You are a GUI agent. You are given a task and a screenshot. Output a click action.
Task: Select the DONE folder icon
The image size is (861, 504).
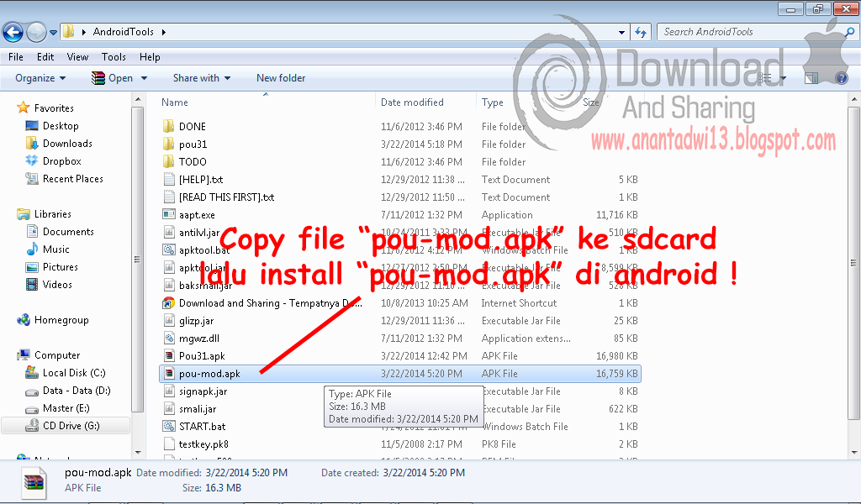(168, 126)
